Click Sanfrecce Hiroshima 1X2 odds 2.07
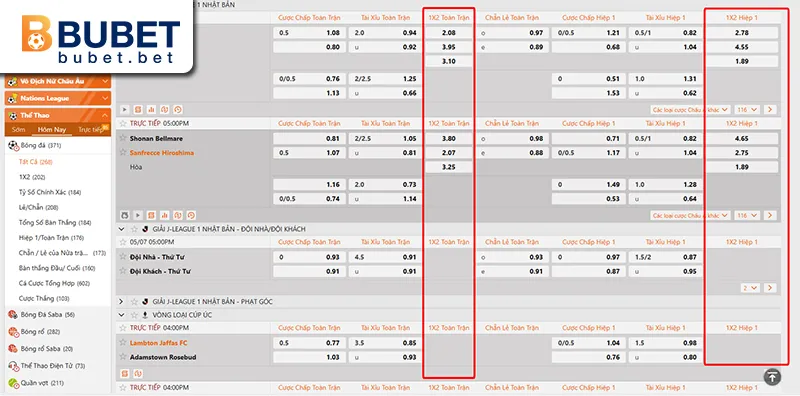Viewport: 800px width, 396px height. (x=449, y=153)
